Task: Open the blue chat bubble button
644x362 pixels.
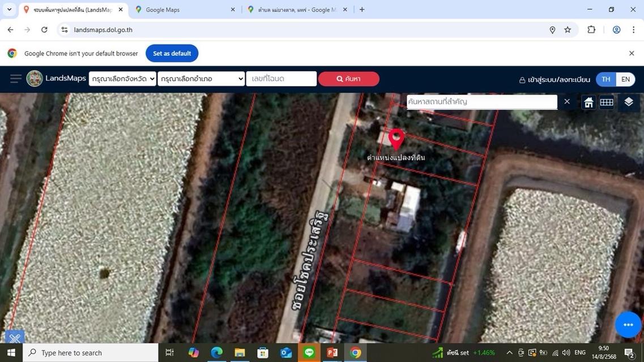Action: click(628, 325)
